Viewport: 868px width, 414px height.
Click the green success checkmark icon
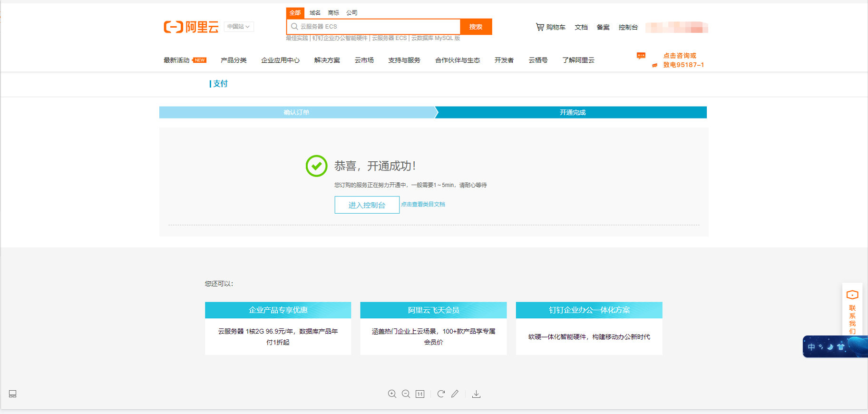pos(316,166)
